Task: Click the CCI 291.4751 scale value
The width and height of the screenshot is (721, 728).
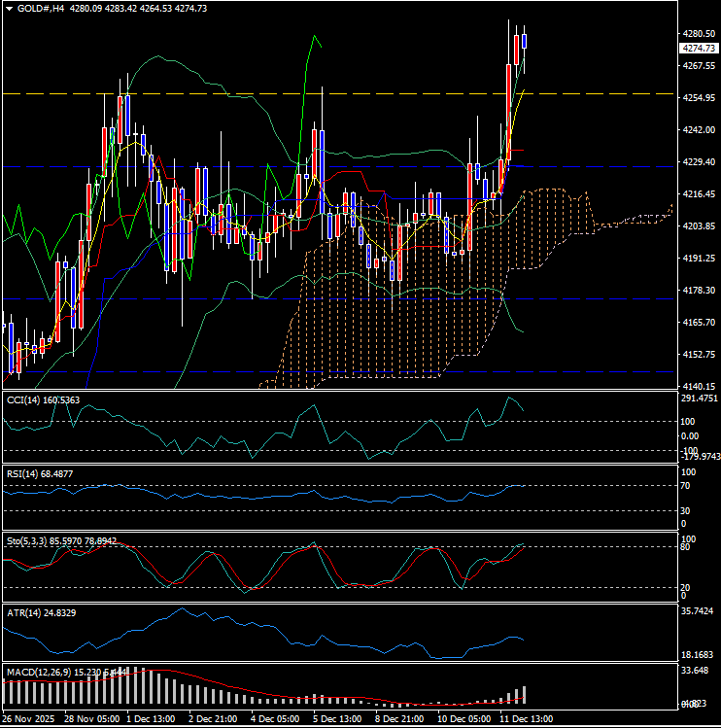Action: (x=698, y=398)
